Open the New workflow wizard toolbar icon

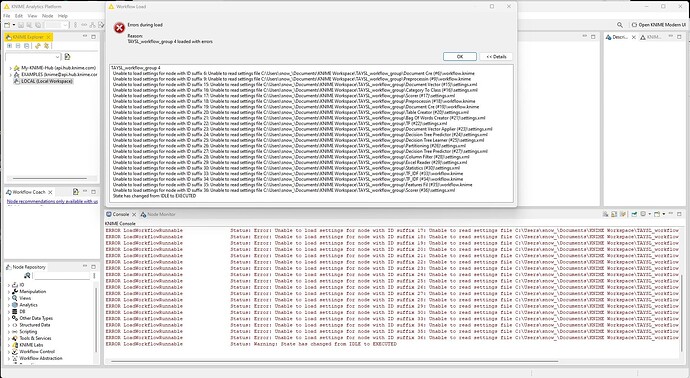click(x=7, y=25)
